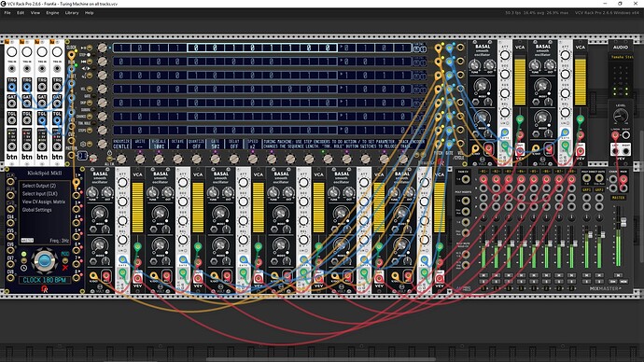Click the clock-face icon on KlokSpid
644x362 pixels.
coord(24,268)
